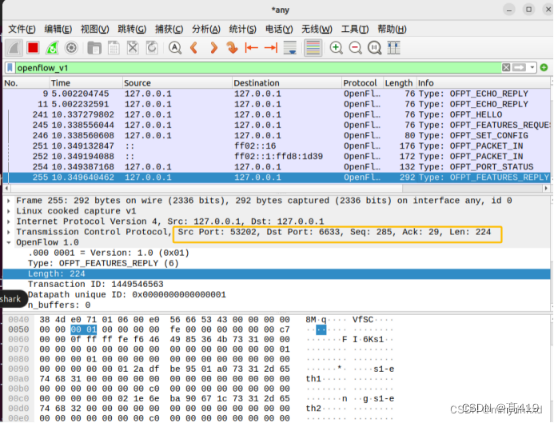The image size is (554, 423).
Task: Sort by the Info column header
Action: pyautogui.click(x=483, y=83)
